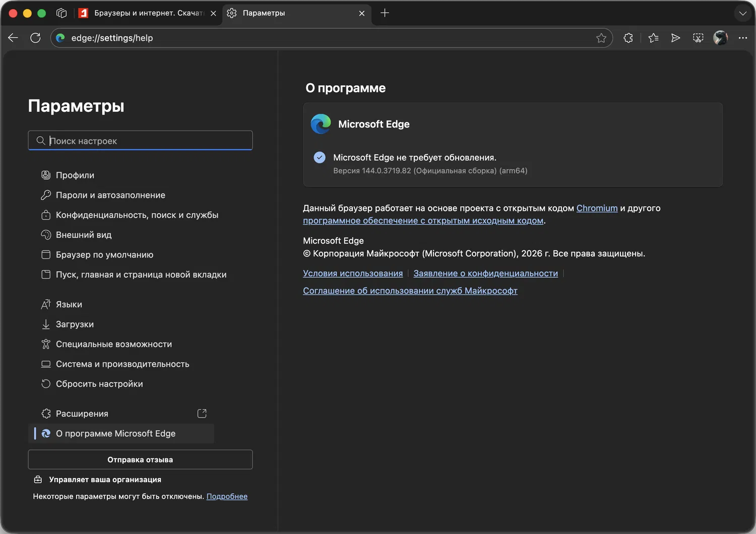The height and width of the screenshot is (534, 756).
Task: Add this page to favorites star
Action: [x=601, y=38]
